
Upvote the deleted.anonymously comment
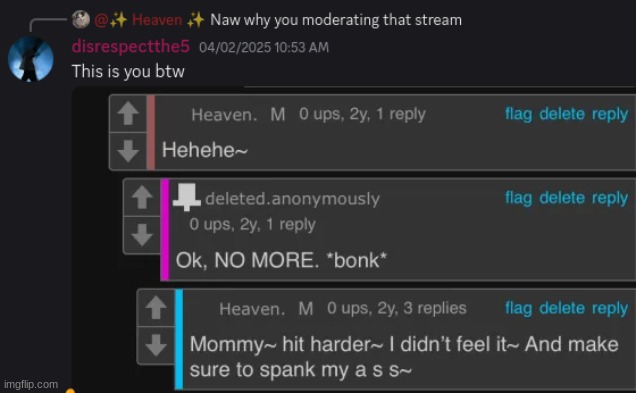coord(142,197)
